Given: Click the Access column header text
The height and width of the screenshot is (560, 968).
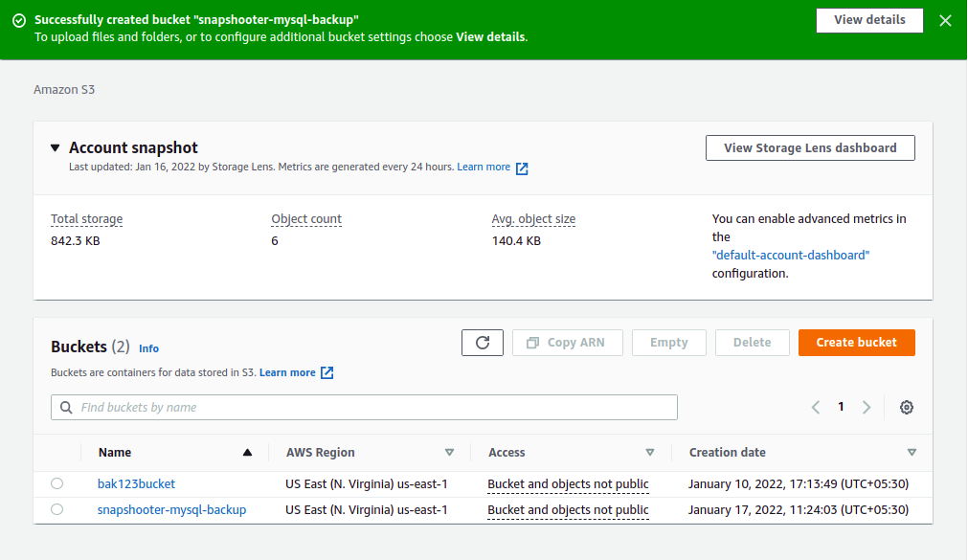Looking at the screenshot, I should (x=507, y=453).
